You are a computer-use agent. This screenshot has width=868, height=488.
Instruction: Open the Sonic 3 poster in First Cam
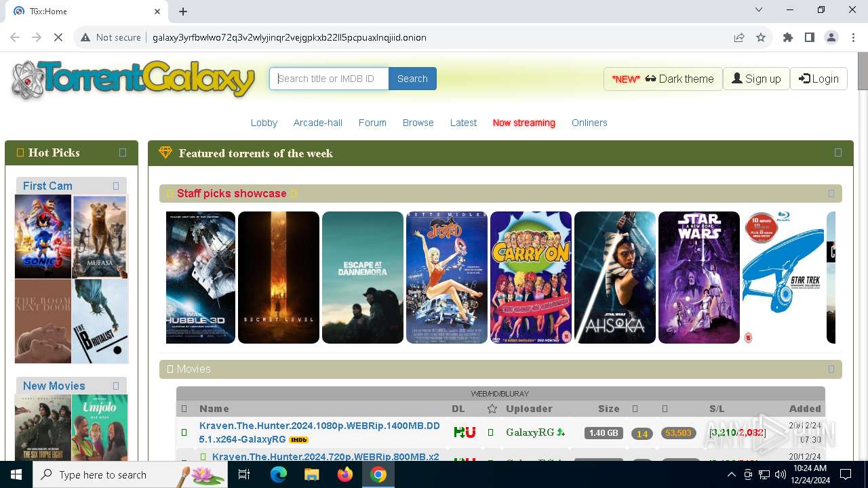click(x=43, y=237)
